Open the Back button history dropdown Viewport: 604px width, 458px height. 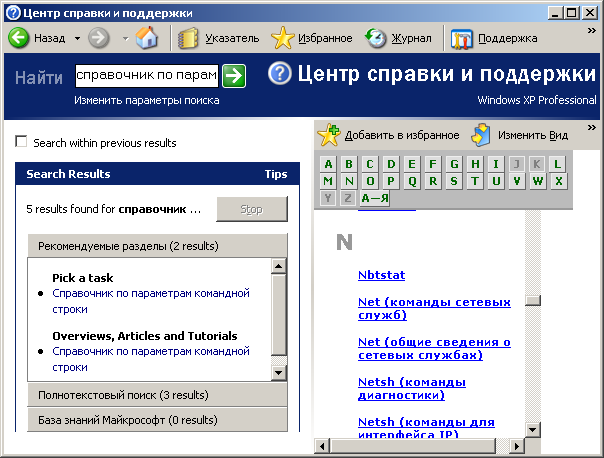point(77,38)
